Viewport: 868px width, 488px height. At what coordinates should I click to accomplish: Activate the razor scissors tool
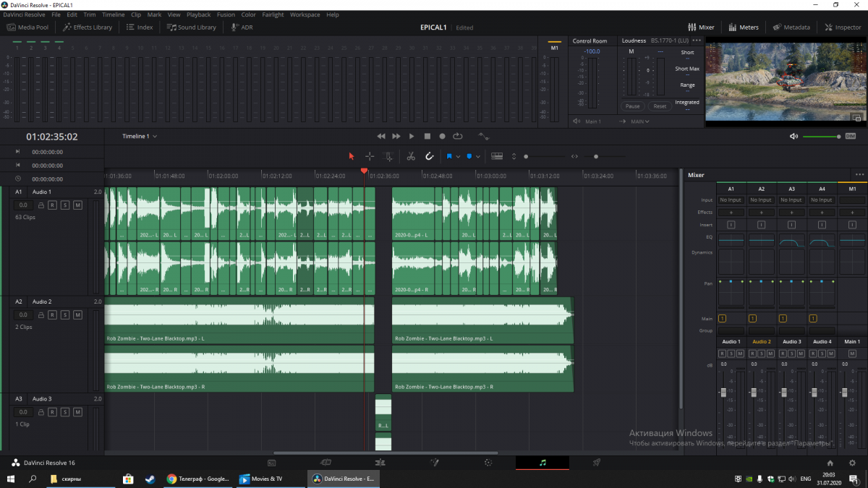pos(411,156)
